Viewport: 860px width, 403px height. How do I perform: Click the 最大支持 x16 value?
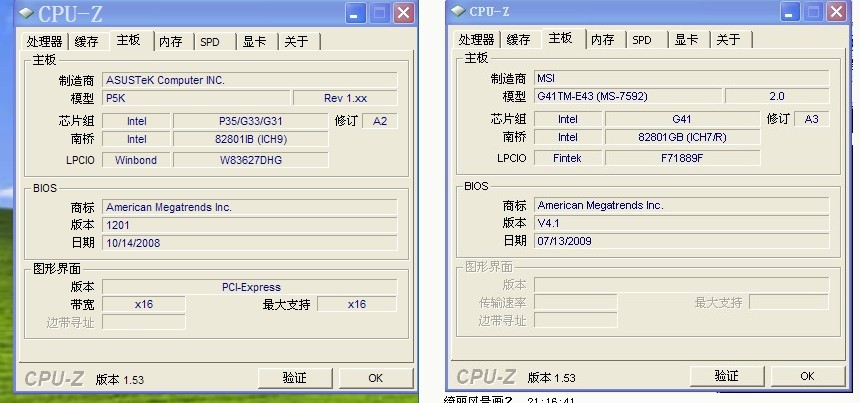coord(357,304)
